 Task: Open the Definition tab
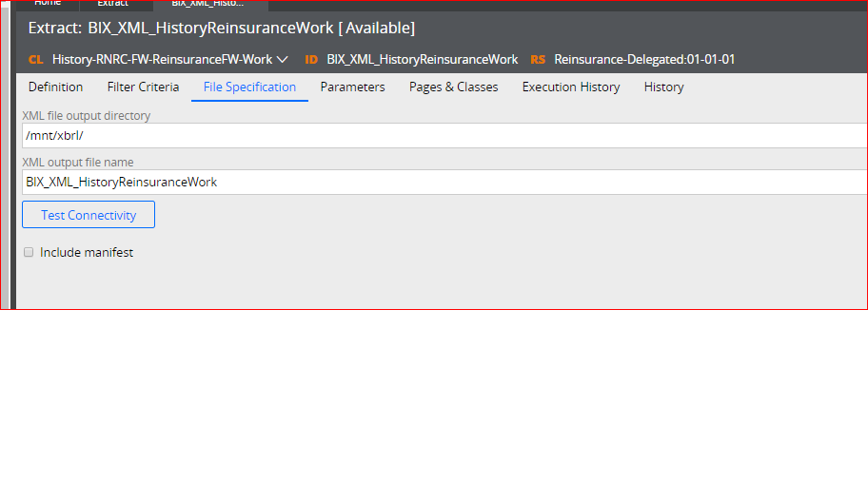[x=55, y=87]
